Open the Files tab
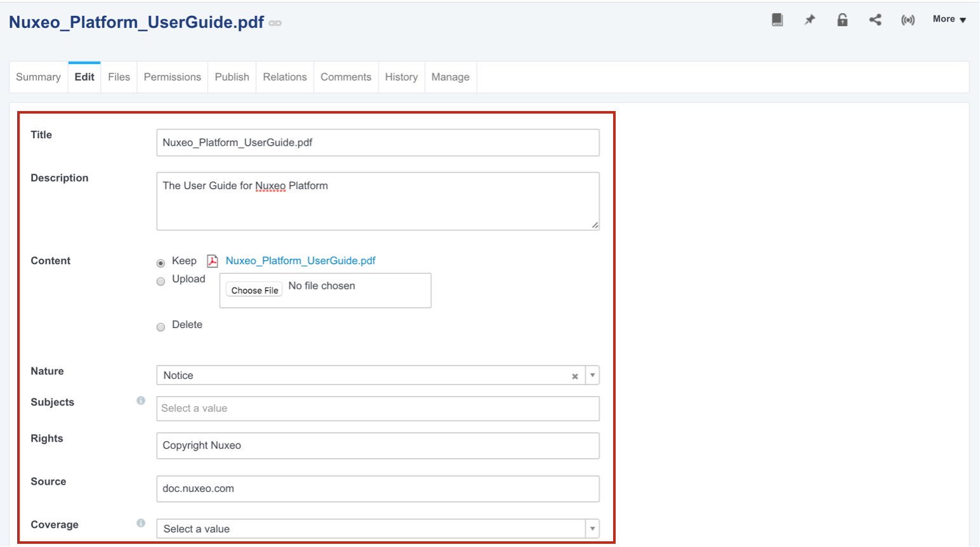 (x=119, y=77)
